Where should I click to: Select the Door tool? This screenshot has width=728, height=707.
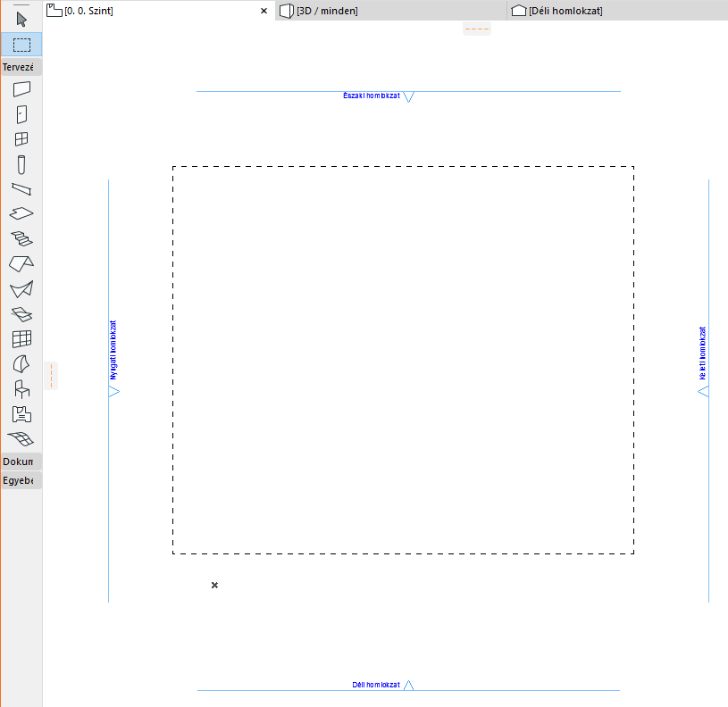pyautogui.click(x=21, y=114)
